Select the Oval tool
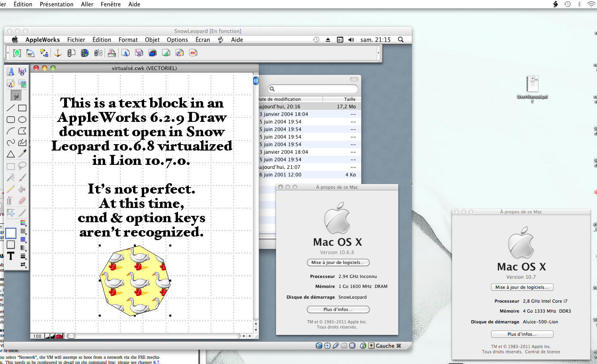 point(22,119)
